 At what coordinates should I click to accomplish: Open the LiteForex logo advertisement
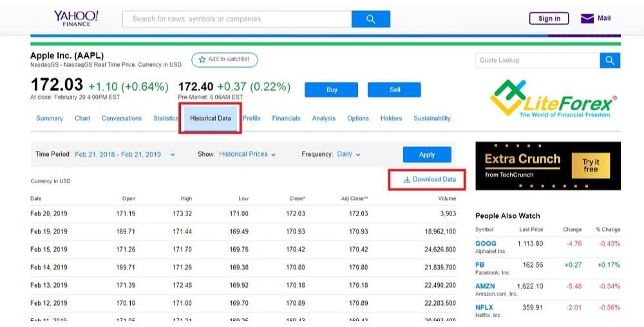(553, 98)
